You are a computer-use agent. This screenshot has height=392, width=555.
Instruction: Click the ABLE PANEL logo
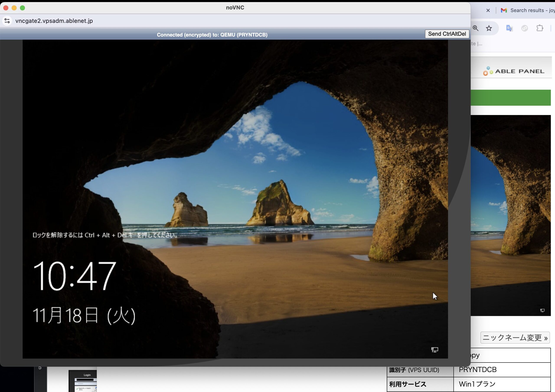pos(514,71)
